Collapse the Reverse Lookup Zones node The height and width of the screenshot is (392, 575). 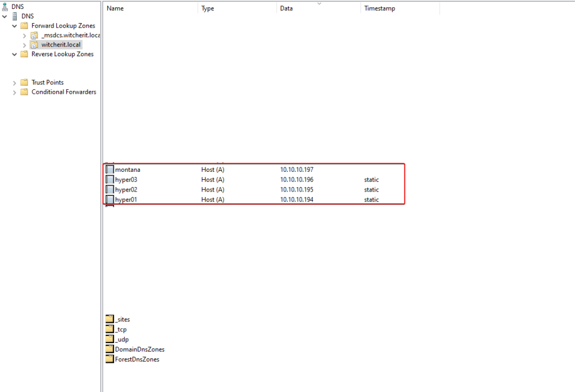(x=15, y=54)
